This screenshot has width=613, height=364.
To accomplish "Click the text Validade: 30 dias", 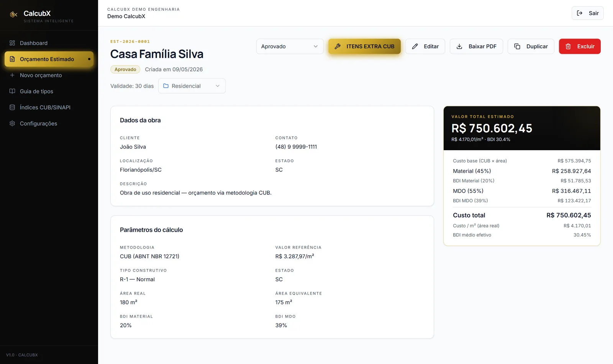I will tap(132, 86).
